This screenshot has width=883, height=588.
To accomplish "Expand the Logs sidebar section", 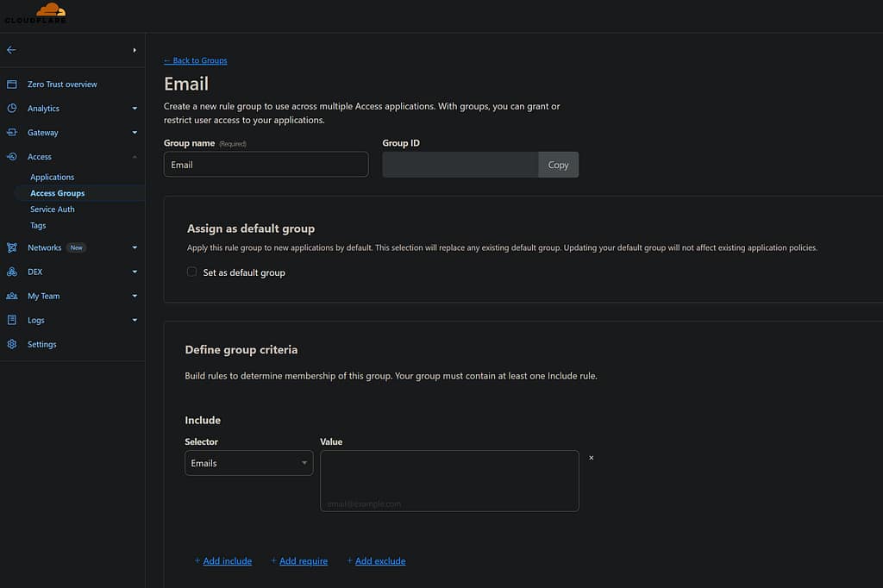I will pos(135,320).
